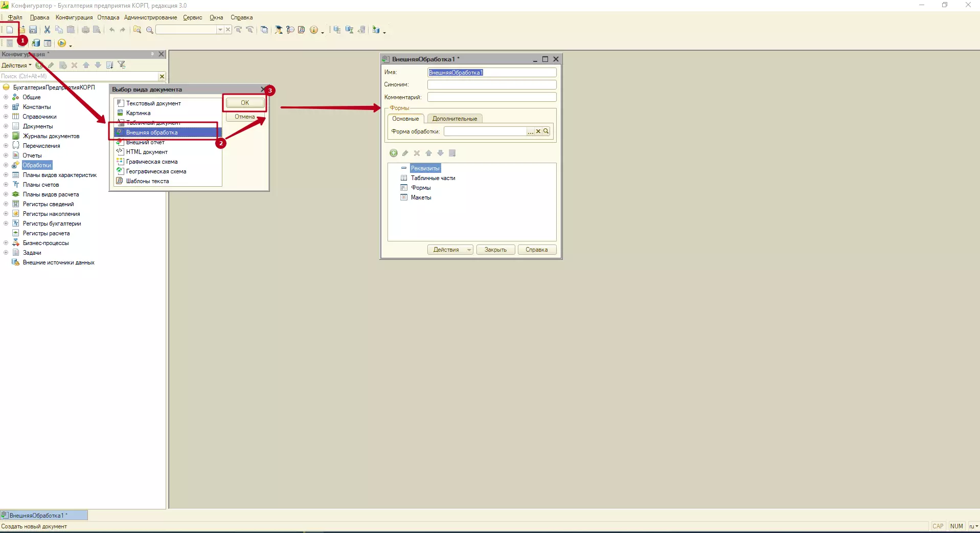
Task: Click the Move Up arrow in Configuration panel
Action: click(x=86, y=65)
